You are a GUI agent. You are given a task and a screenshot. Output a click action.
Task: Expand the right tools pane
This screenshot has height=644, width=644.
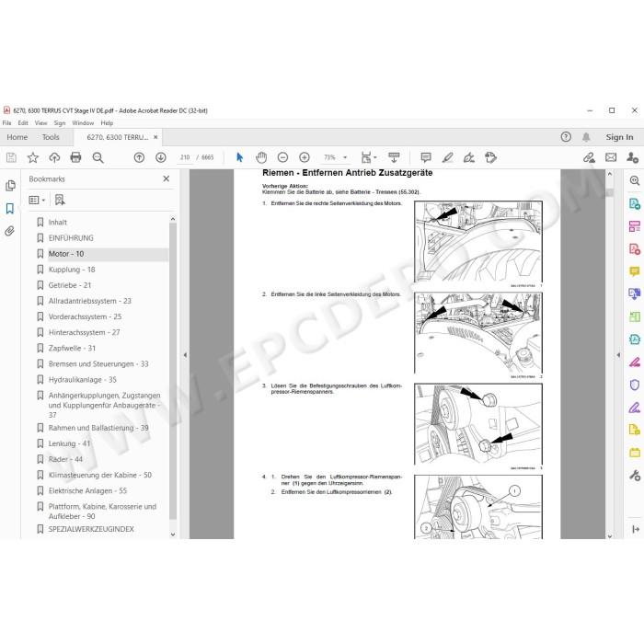(x=636, y=529)
